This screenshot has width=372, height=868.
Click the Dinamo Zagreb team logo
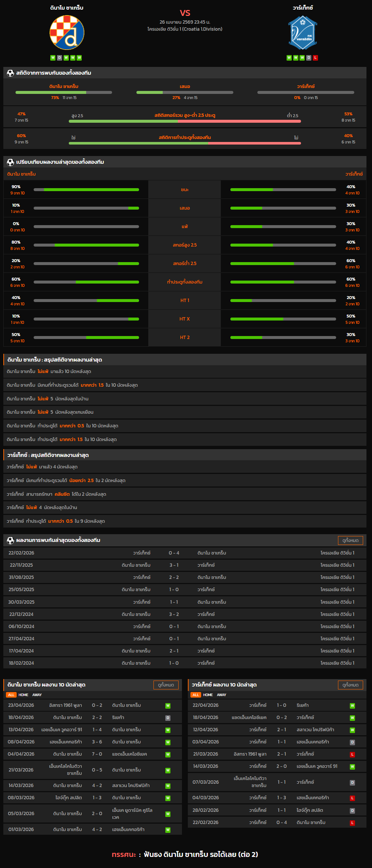click(67, 33)
